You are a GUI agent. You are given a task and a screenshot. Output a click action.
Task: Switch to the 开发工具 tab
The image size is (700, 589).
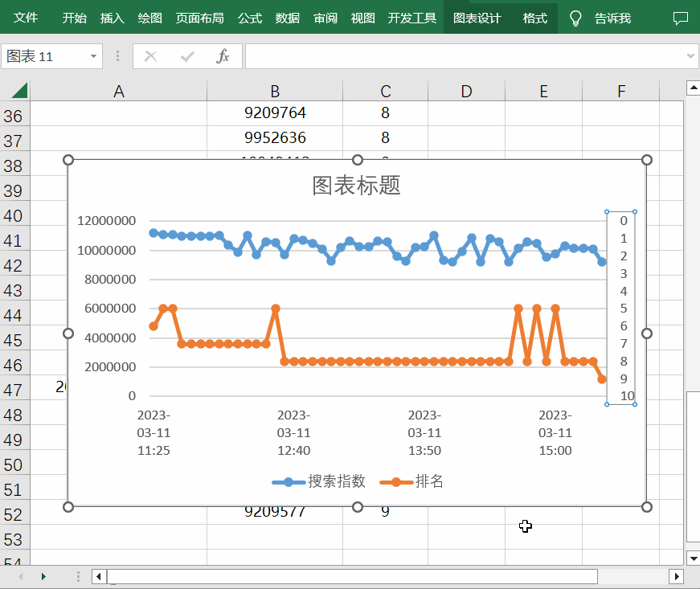(411, 18)
